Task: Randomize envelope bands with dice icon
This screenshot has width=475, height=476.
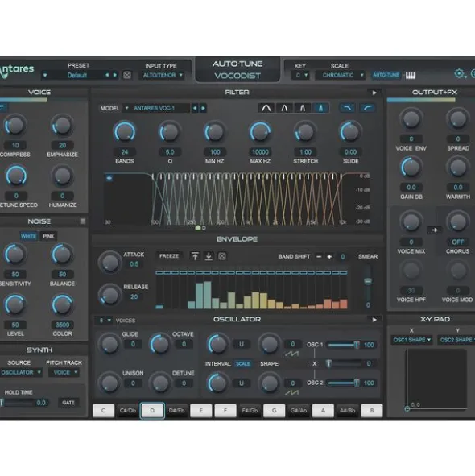Action: click(x=222, y=256)
